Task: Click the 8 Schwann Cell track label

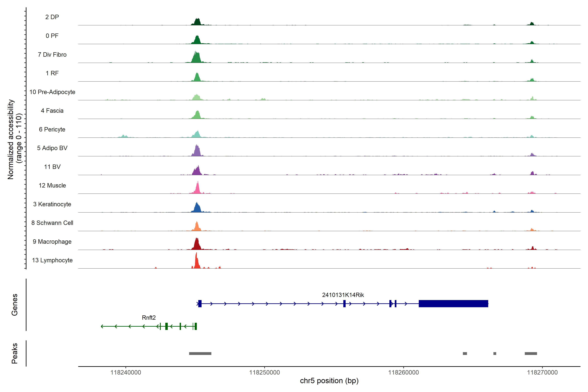Action: coord(52,223)
